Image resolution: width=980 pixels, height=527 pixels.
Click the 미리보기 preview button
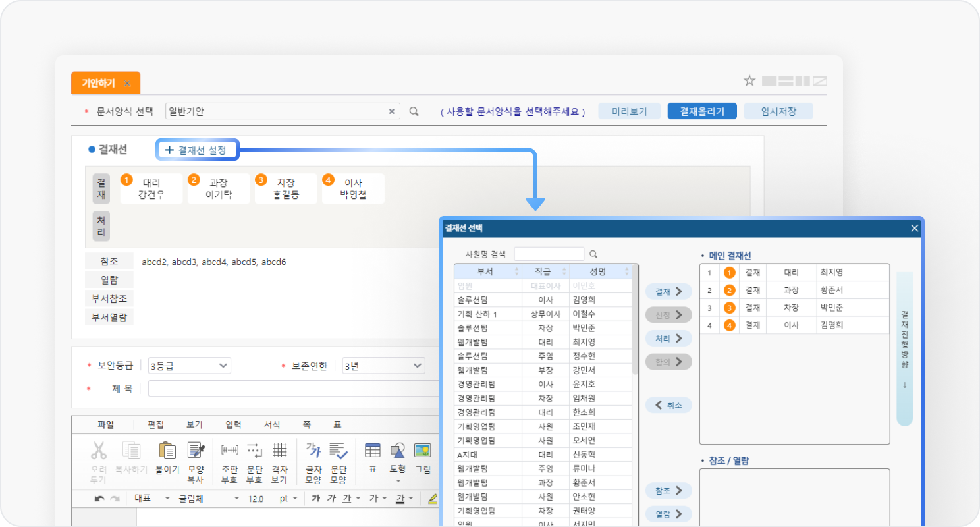click(x=630, y=111)
